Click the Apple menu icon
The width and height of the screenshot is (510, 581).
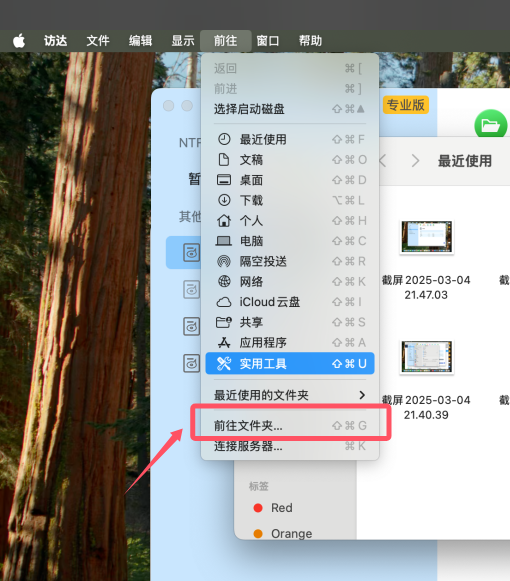click(19, 40)
